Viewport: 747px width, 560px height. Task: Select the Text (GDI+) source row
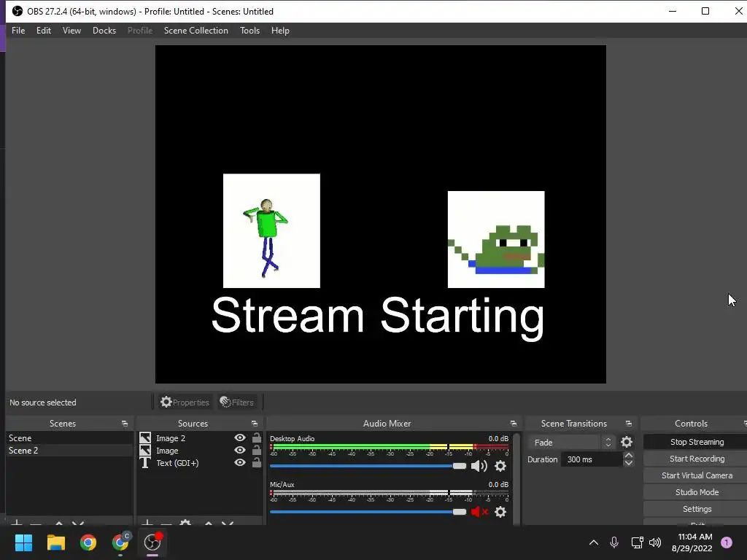coord(200,463)
